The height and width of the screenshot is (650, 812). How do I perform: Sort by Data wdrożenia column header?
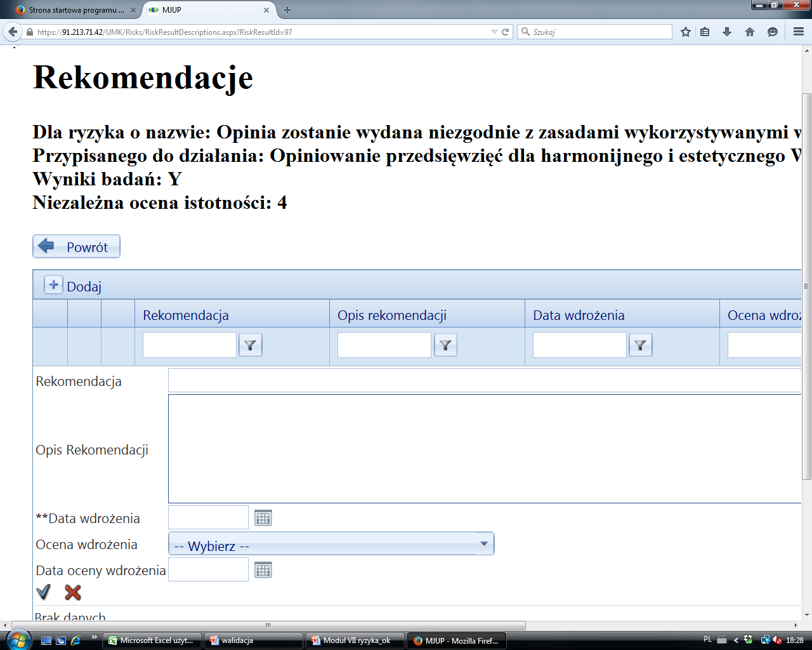(x=579, y=315)
